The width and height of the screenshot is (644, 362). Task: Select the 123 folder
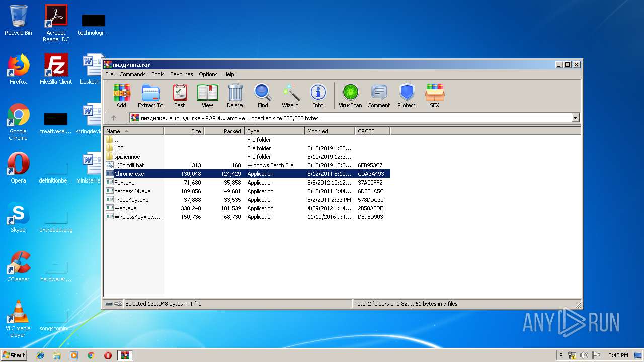tap(247, 148)
